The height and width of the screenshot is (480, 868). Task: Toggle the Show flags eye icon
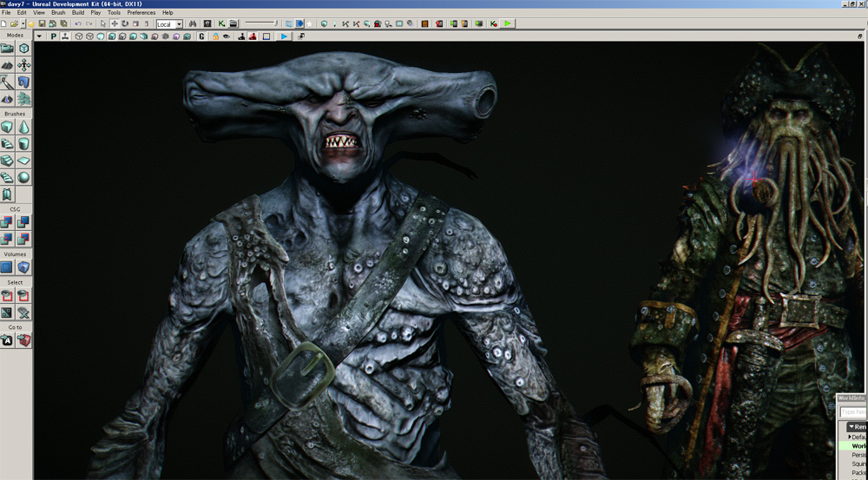coord(227,36)
